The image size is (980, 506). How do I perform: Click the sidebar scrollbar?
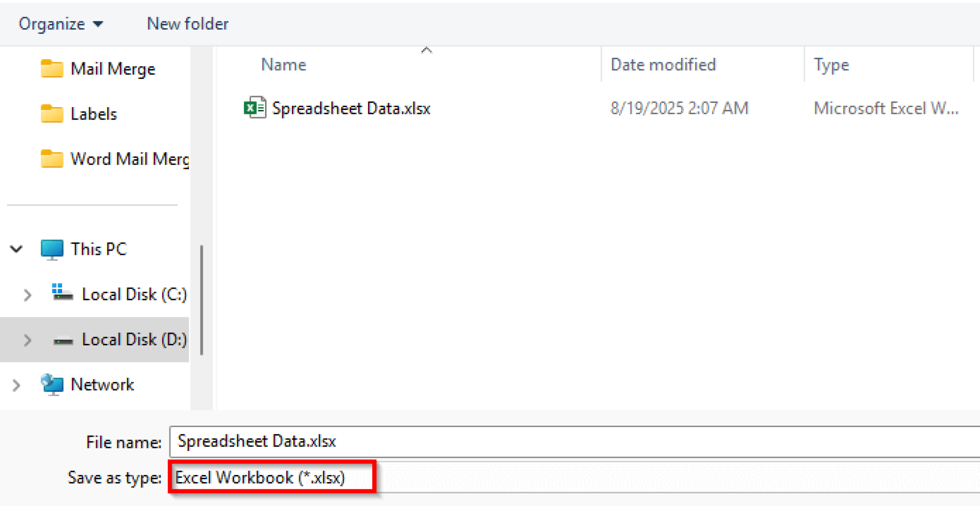(x=203, y=297)
